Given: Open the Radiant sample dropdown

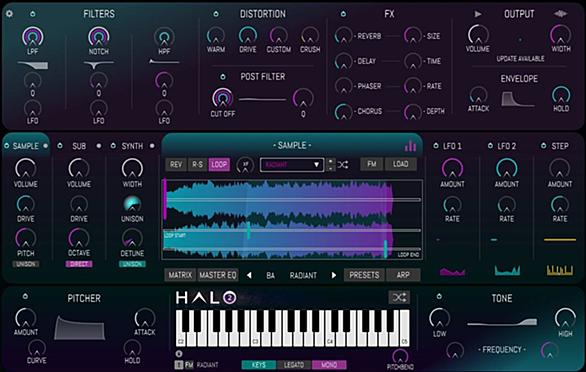Looking at the screenshot, I should pos(292,165).
